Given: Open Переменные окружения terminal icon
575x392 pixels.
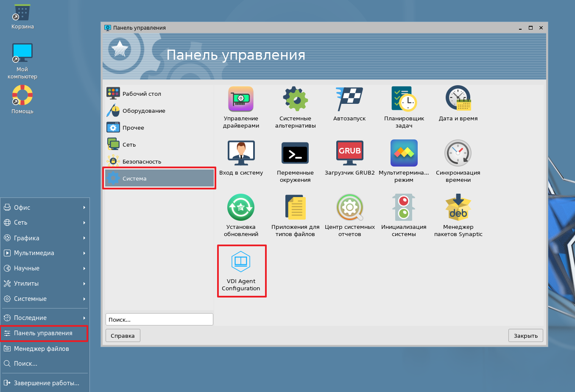Looking at the screenshot, I should click(x=295, y=153).
